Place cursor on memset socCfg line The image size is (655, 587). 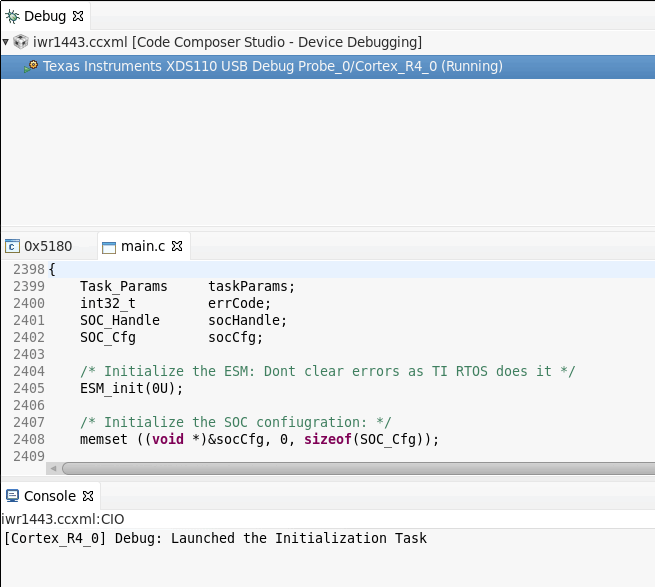click(260, 439)
